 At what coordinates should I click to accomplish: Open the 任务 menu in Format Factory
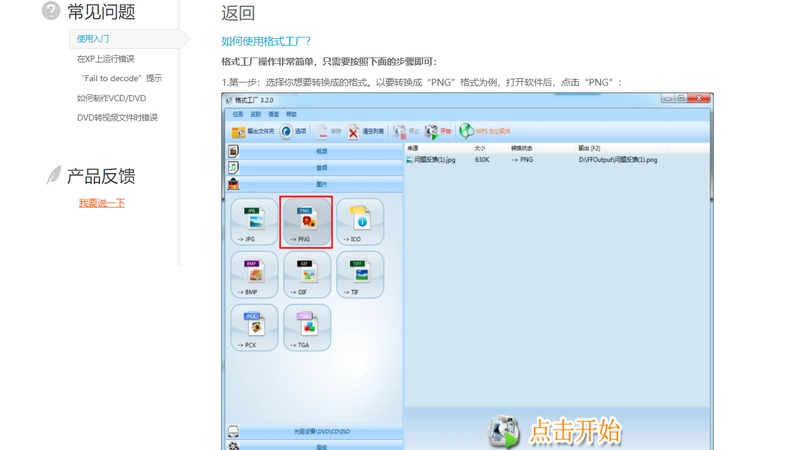(238, 114)
